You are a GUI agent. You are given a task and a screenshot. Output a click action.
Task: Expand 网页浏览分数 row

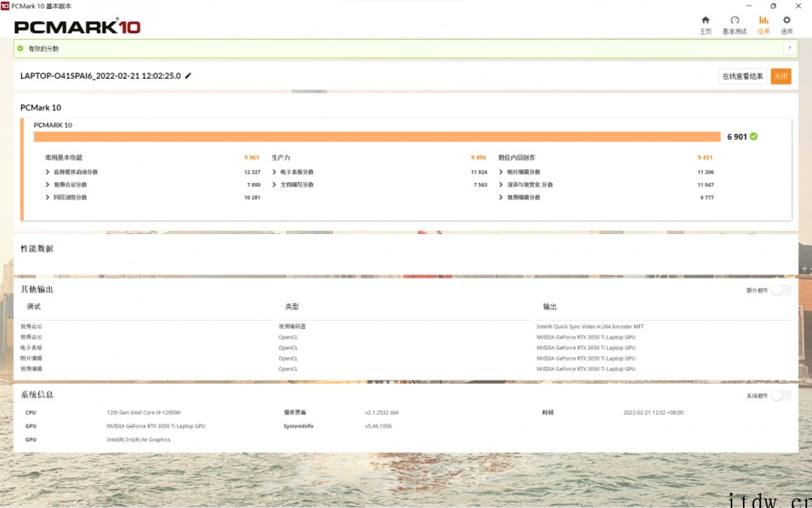[x=48, y=198]
